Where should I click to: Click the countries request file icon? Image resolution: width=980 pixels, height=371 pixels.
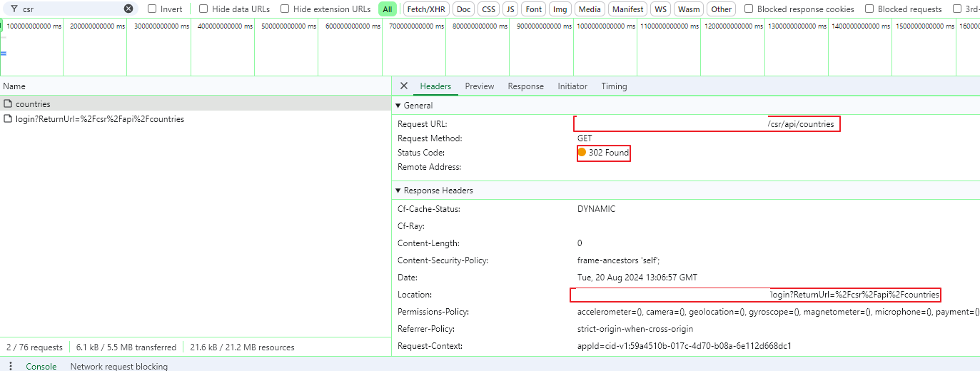coord(8,103)
